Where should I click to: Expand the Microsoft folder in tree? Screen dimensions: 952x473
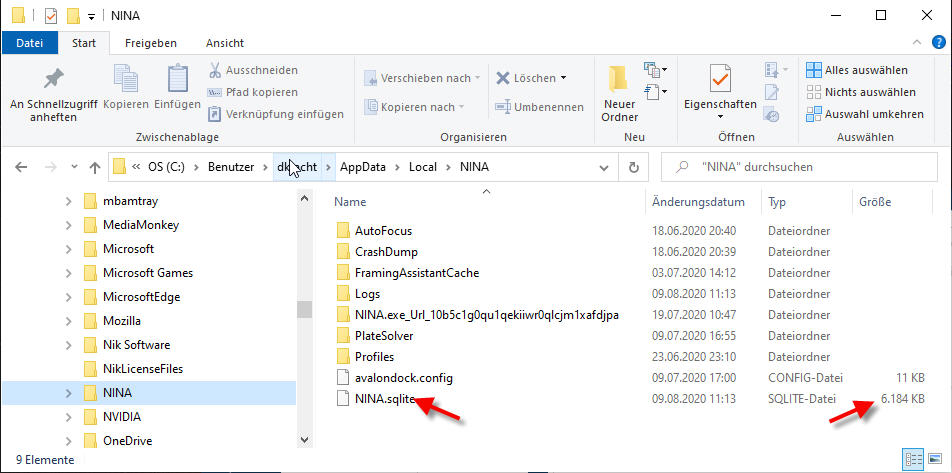tap(68, 249)
